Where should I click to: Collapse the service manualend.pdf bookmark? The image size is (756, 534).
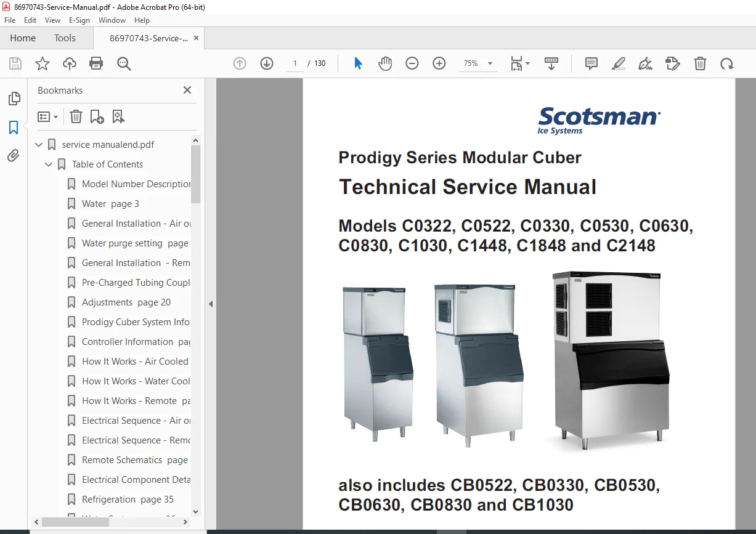39,145
